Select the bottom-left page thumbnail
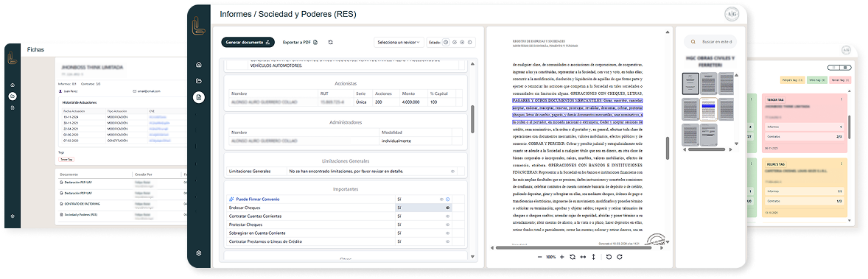Image resolution: width=868 pixels, height=279 pixels. pyautogui.click(x=691, y=135)
